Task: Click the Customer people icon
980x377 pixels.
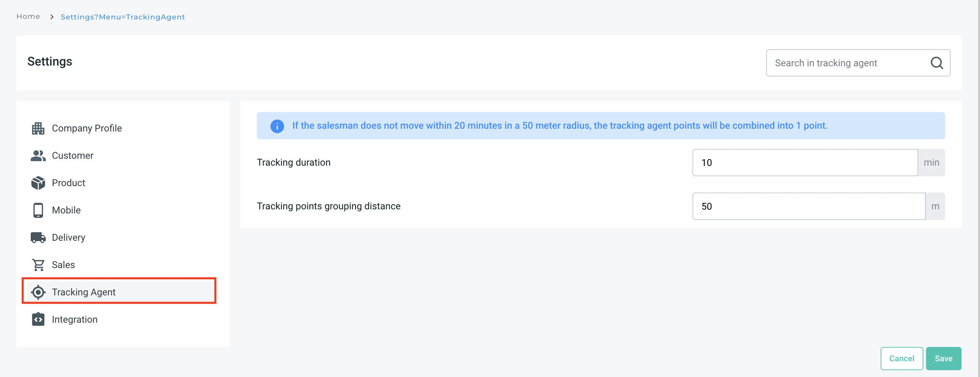Action: coord(38,156)
